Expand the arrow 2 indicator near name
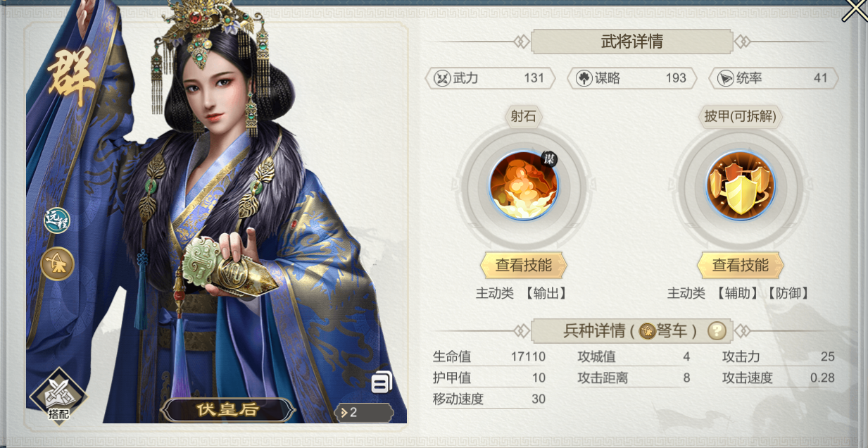 tap(363, 413)
